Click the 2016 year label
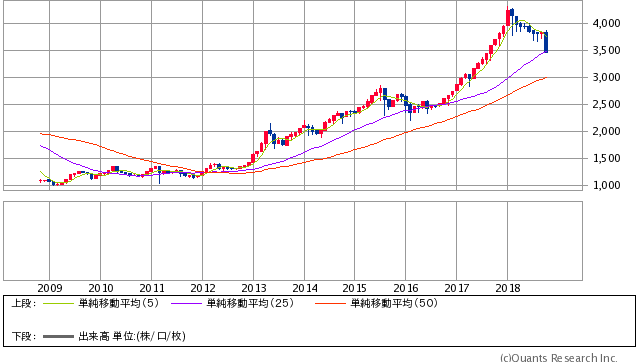 (x=405, y=288)
